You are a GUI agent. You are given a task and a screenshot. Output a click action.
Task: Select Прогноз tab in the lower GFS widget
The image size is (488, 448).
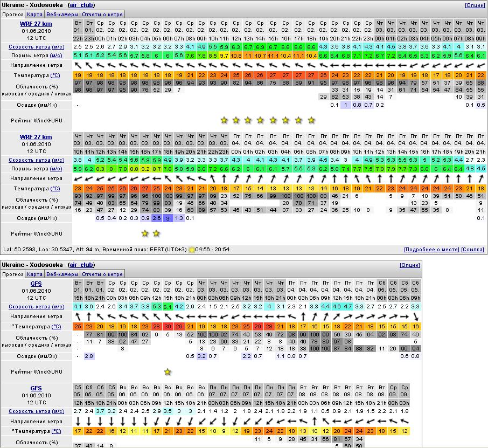click(12, 274)
